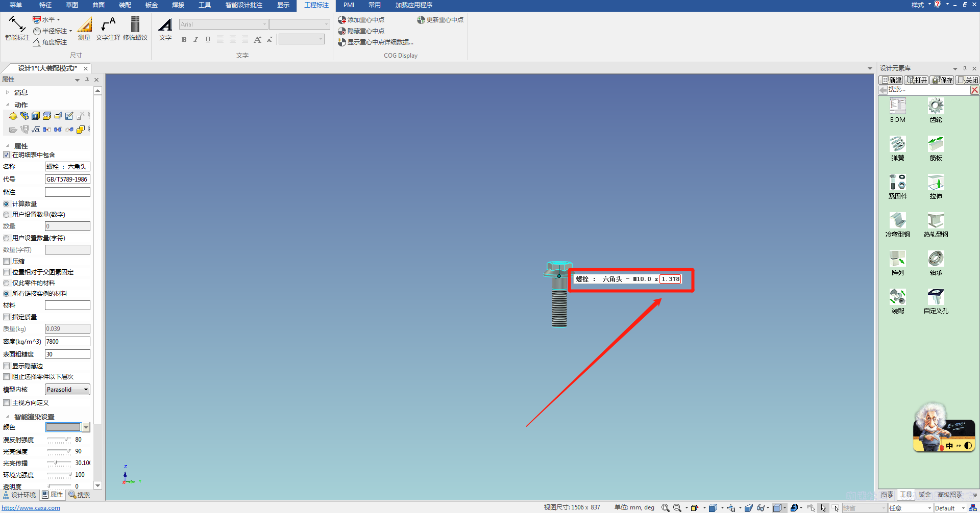
Task: Select the 修饰螺纹 cosmetic thread tool
Action: 135,28
